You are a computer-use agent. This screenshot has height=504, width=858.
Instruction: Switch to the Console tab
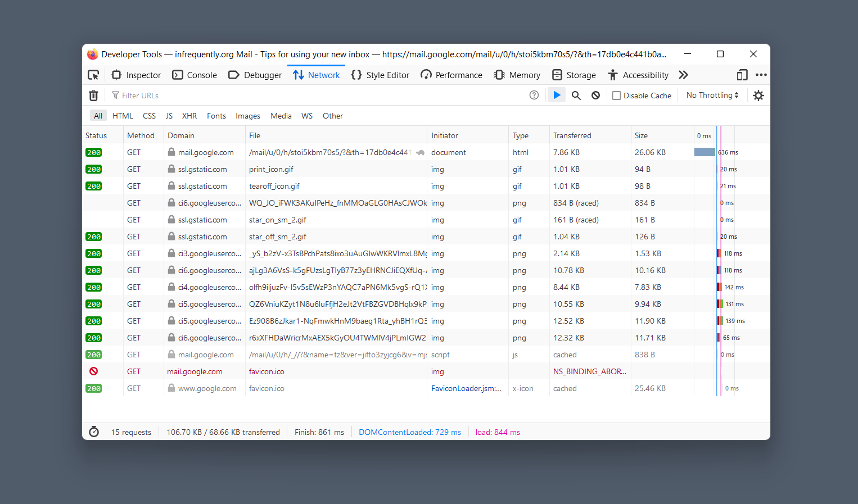click(x=195, y=75)
